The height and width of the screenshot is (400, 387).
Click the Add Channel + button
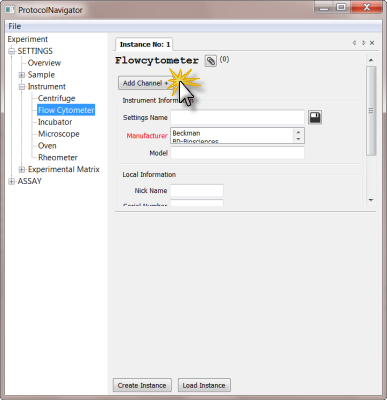[145, 83]
